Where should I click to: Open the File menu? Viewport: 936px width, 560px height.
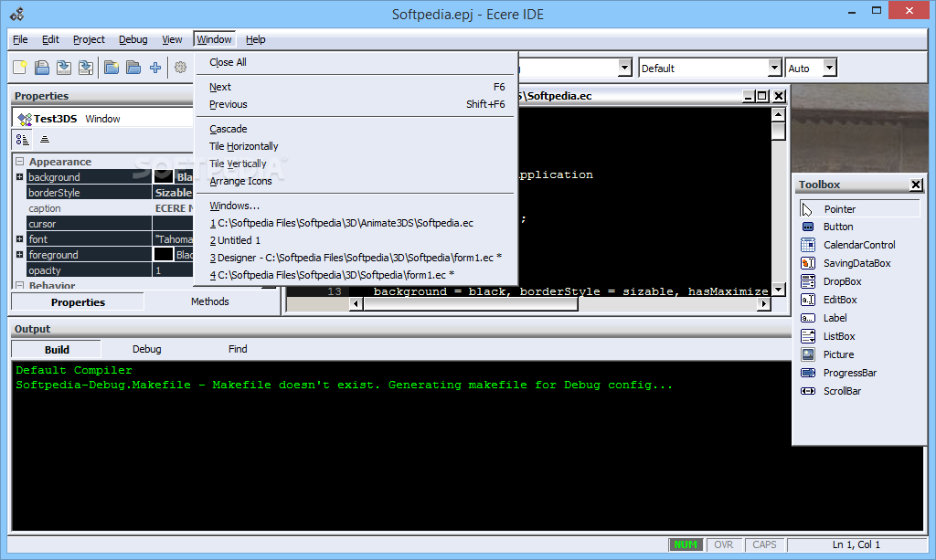[x=20, y=39]
